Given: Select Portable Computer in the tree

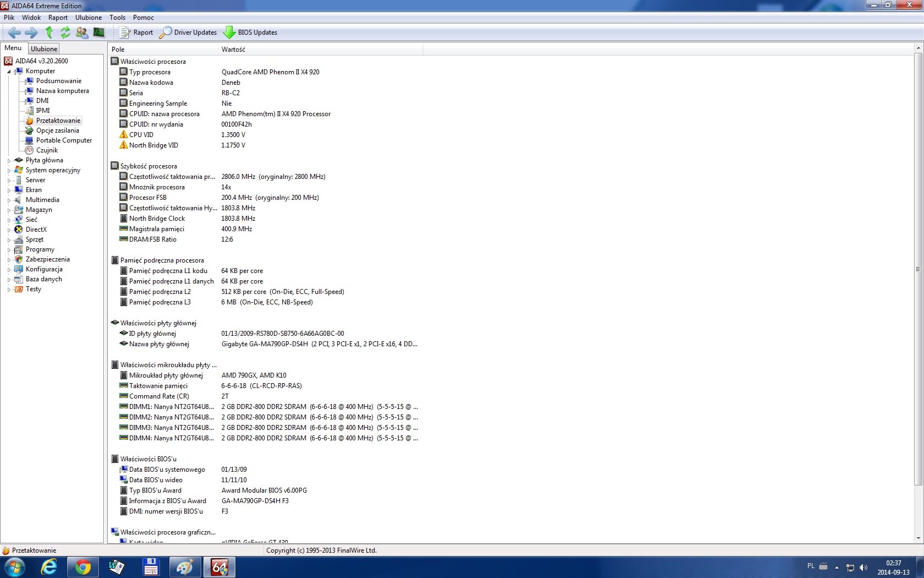Looking at the screenshot, I should click(x=64, y=140).
